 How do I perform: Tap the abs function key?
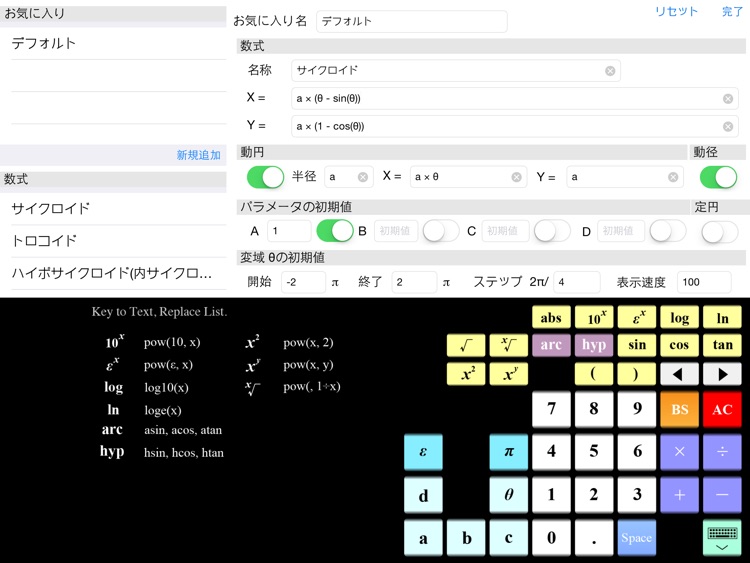coord(551,318)
